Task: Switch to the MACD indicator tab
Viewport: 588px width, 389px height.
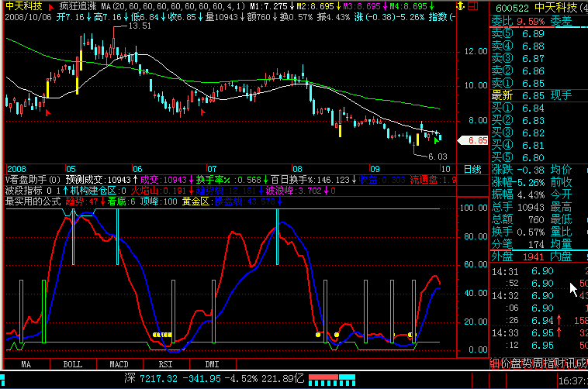Action: 119,364
